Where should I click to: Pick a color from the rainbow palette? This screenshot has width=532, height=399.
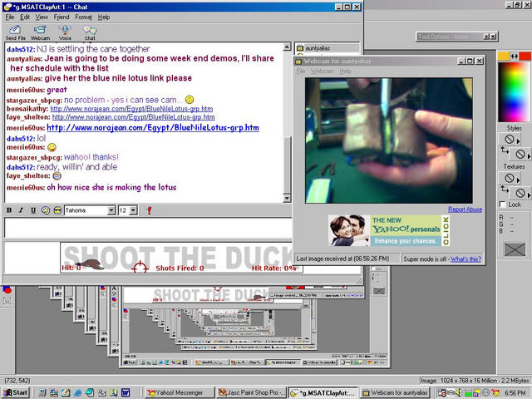tap(514, 91)
